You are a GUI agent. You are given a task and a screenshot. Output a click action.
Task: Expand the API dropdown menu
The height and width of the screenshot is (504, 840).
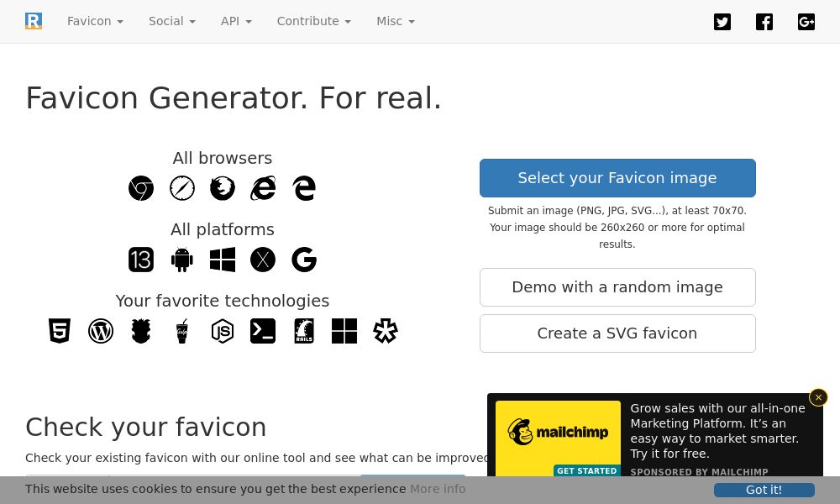click(x=236, y=21)
